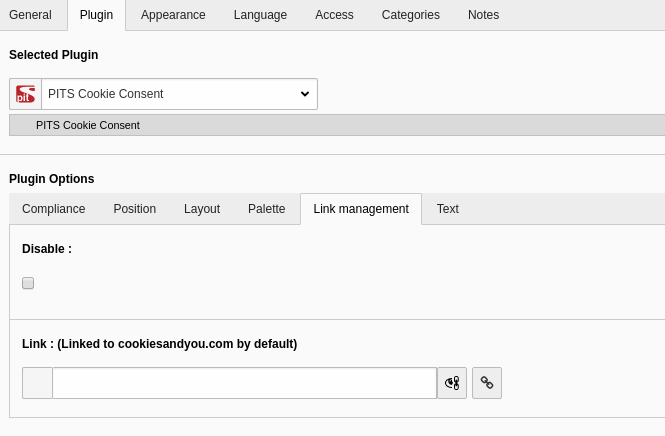Click the PITS plugin logo icon

coord(25,94)
